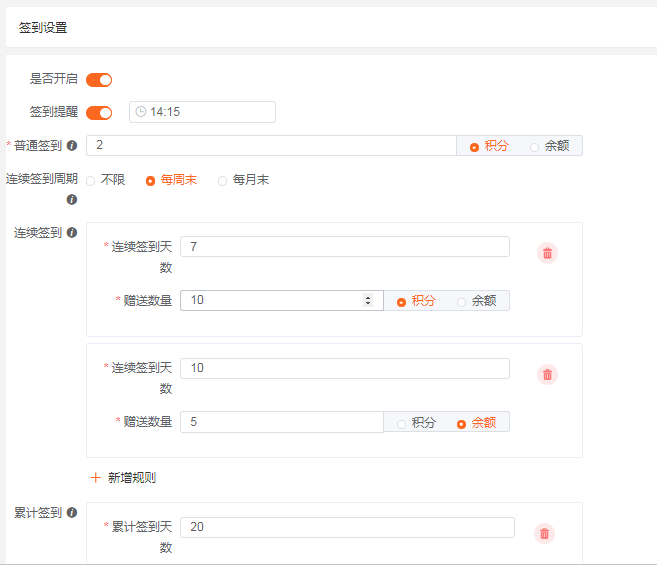Click 新增规则 to add a rule
This screenshot has height=573, width=657.
(x=123, y=478)
